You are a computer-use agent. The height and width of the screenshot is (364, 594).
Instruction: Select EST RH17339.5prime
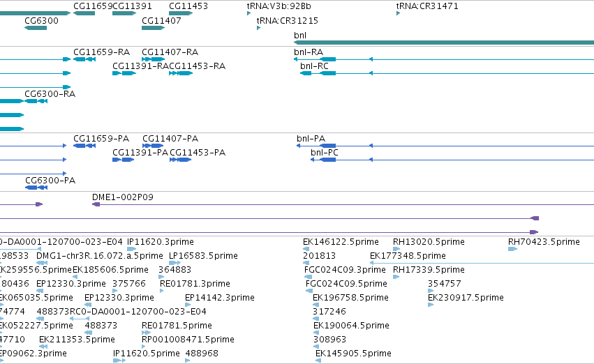(x=429, y=270)
